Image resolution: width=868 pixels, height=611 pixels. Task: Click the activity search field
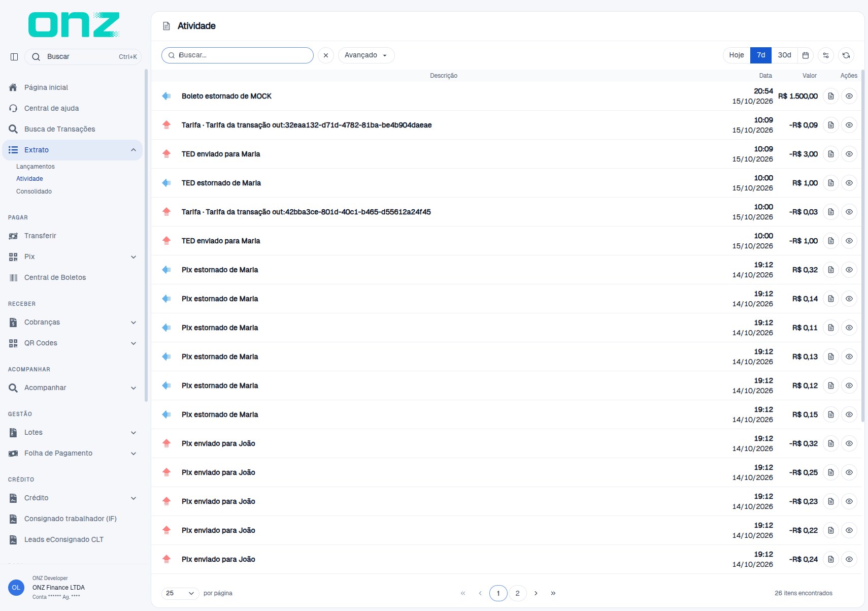click(x=238, y=55)
